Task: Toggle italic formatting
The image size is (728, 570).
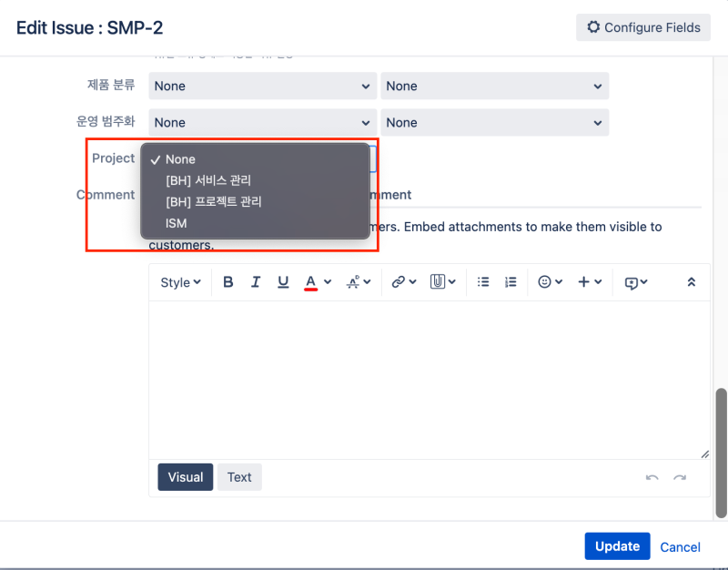Action: point(256,282)
